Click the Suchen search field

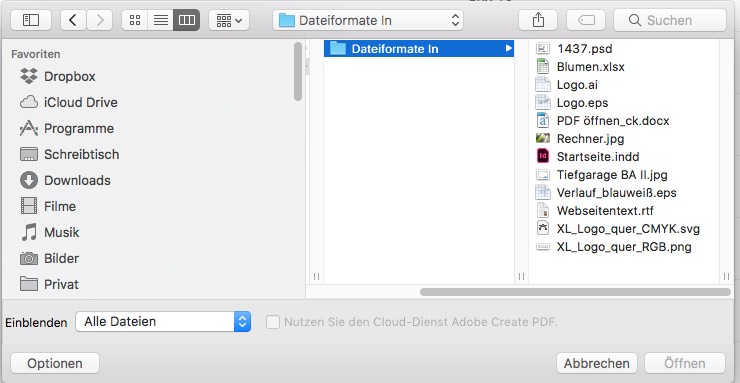(670, 20)
